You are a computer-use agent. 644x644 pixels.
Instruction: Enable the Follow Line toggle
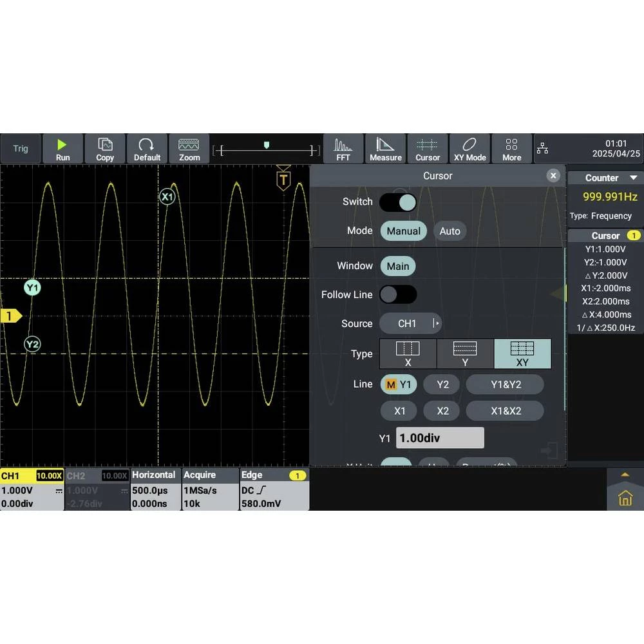click(x=398, y=295)
